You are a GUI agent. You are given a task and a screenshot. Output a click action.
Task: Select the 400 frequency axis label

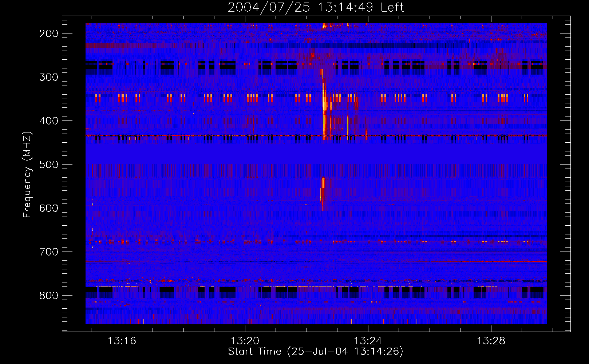pyautogui.click(x=49, y=121)
